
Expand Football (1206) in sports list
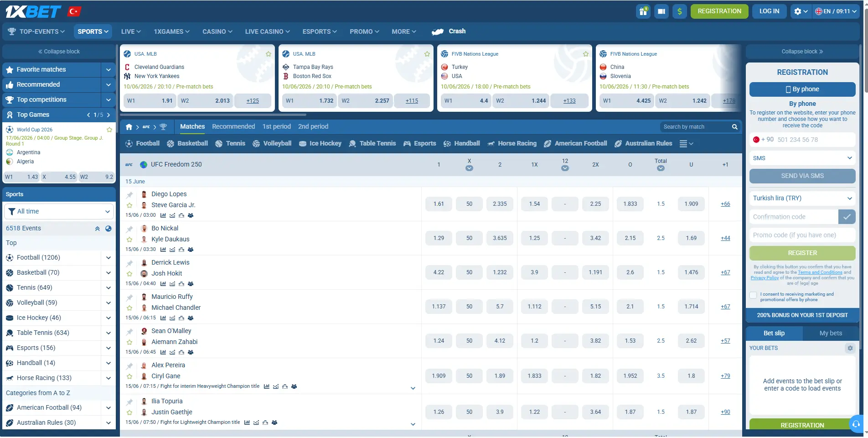pos(108,258)
